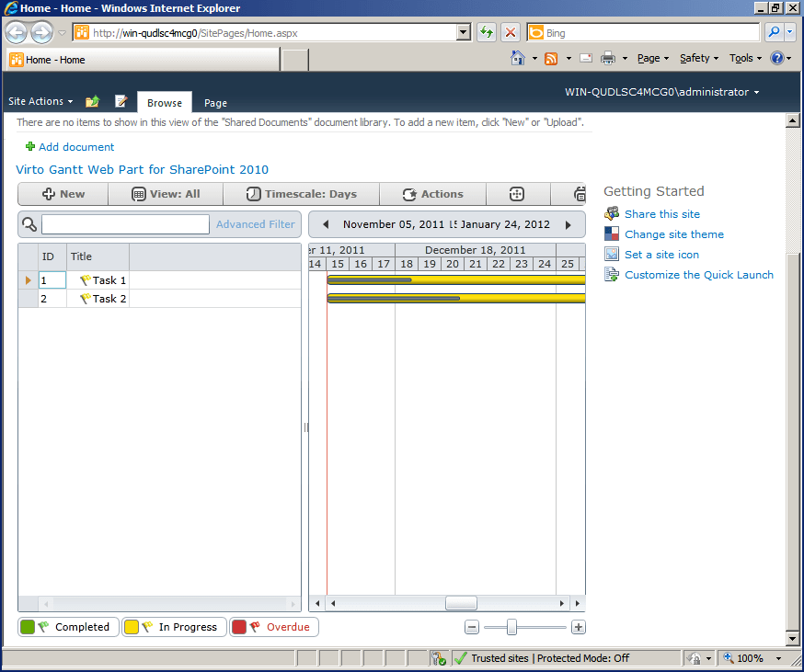The width and height of the screenshot is (804, 672).
Task: Select the Task 2 row title
Action: click(109, 299)
